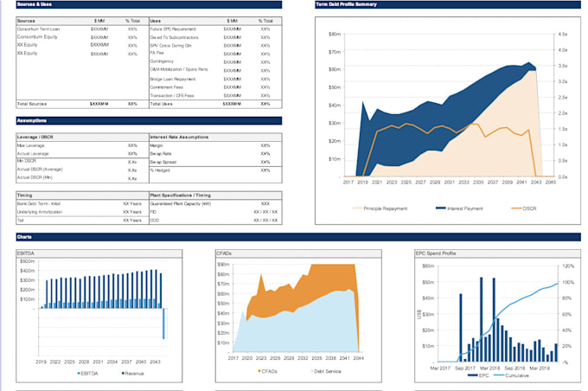Select the Interest Payment legend entry
588x391 pixels.
[459, 208]
